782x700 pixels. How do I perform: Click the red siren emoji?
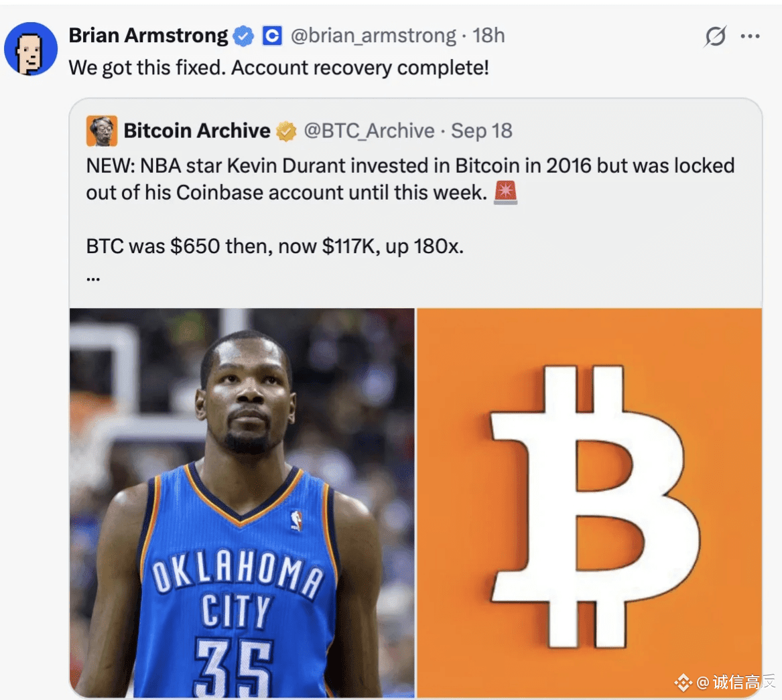coord(506,193)
